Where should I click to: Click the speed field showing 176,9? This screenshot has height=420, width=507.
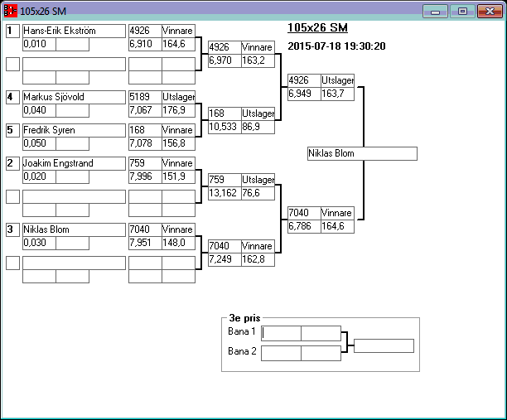coord(177,110)
